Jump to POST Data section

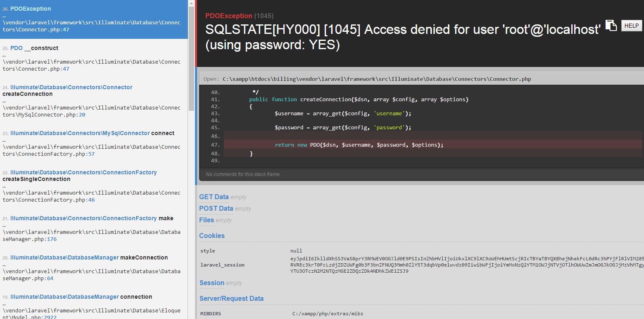point(216,209)
